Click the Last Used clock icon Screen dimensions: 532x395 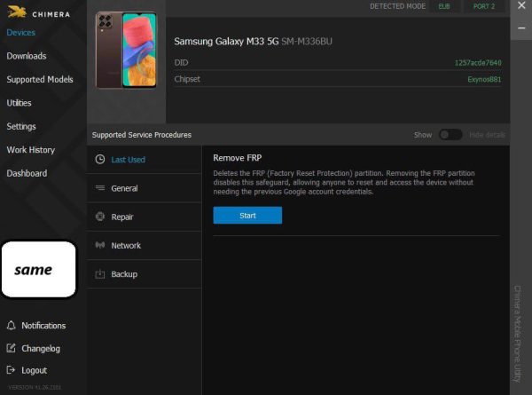(x=99, y=159)
